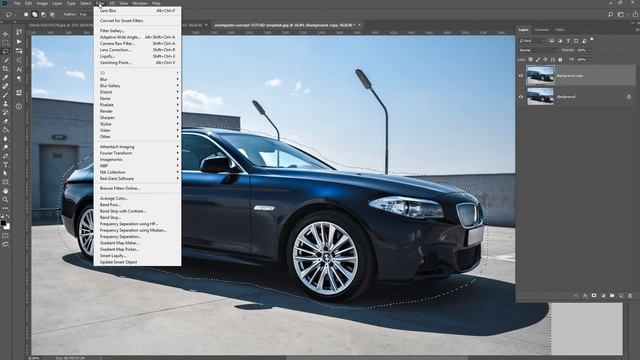Open the layer blend mode Normal dropdown
Image resolution: width=640 pixels, height=360 pixels.
tap(538, 50)
